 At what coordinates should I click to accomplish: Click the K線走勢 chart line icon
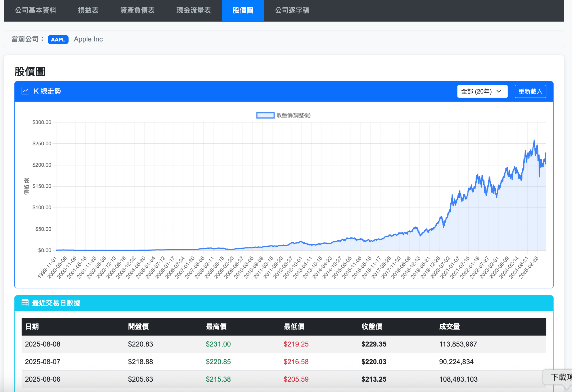click(x=25, y=91)
